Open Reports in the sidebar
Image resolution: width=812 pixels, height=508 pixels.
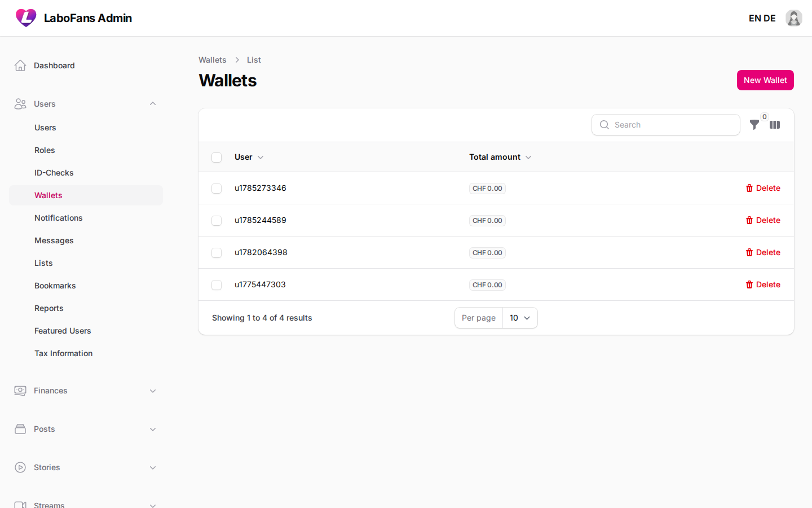pyautogui.click(x=86, y=308)
